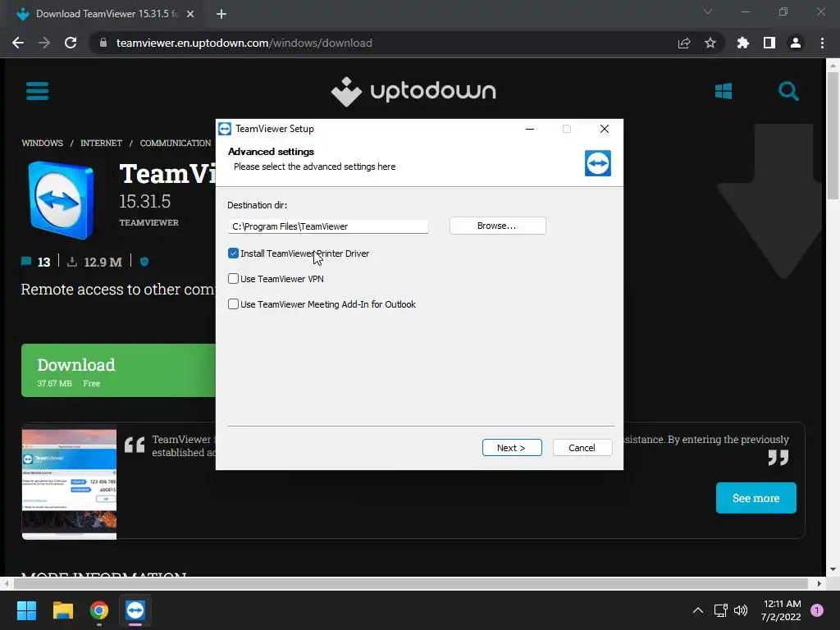Share this page via Chrome share icon

click(684, 43)
